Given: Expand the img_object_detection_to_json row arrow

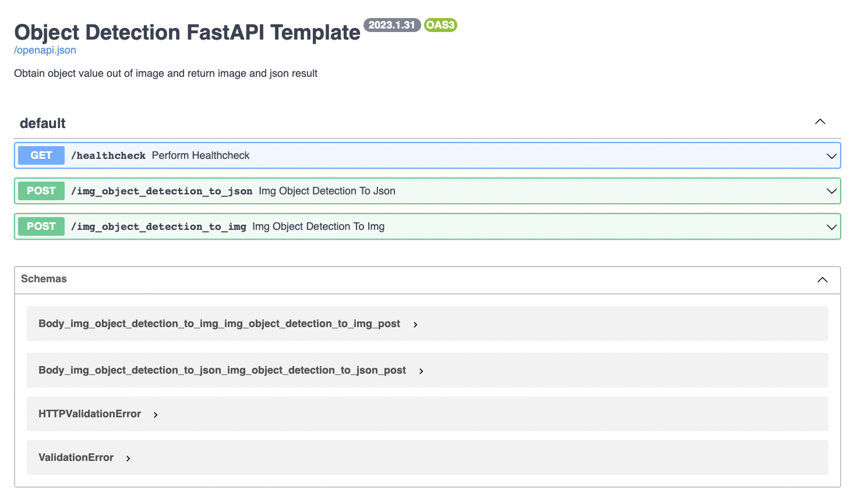Looking at the screenshot, I should tap(832, 191).
